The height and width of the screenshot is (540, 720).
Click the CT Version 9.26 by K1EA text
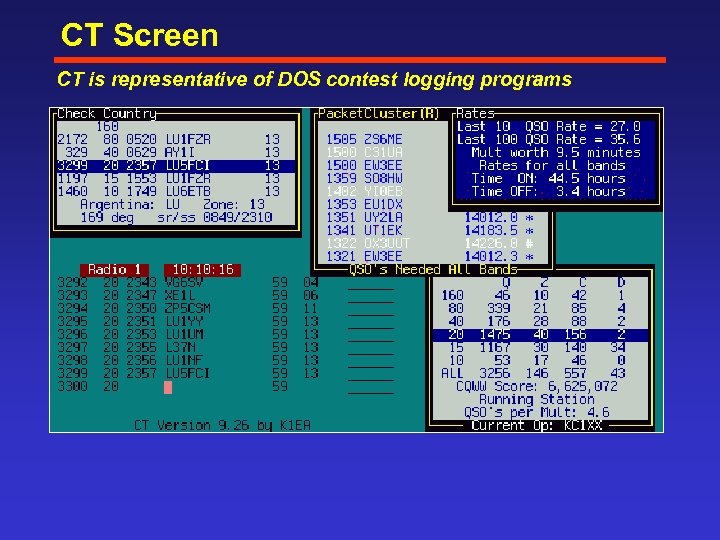(222, 425)
